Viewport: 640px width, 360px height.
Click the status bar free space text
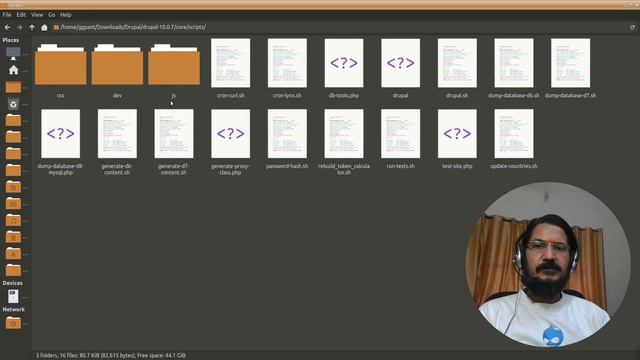pos(161,356)
